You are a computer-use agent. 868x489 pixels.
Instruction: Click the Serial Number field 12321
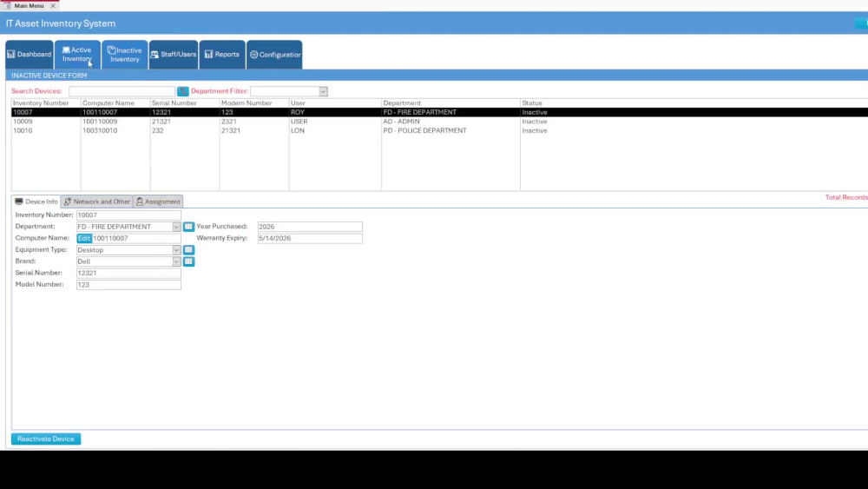pyautogui.click(x=128, y=273)
